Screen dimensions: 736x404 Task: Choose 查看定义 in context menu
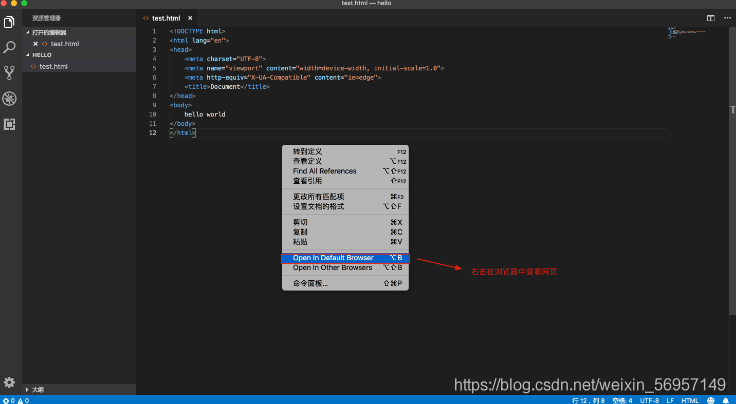tap(345, 161)
